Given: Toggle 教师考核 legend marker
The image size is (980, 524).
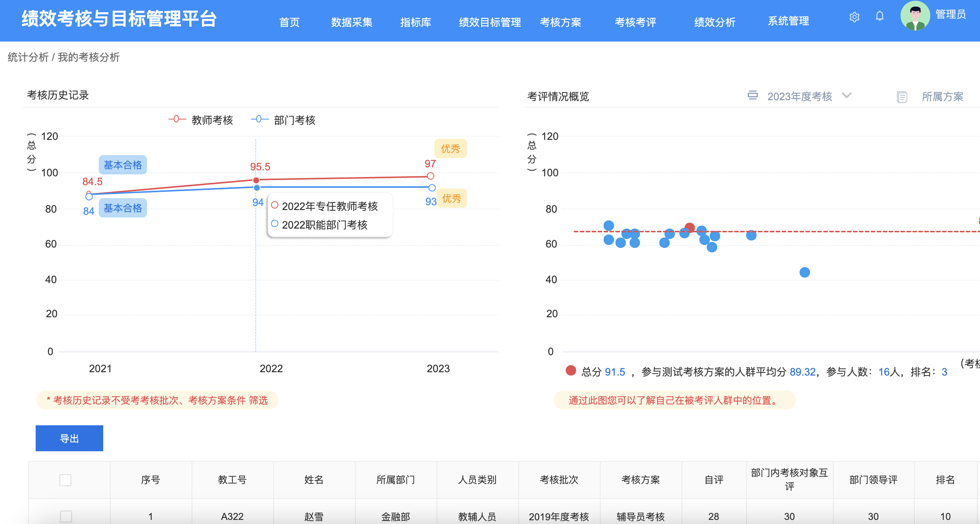Looking at the screenshot, I should tap(177, 119).
